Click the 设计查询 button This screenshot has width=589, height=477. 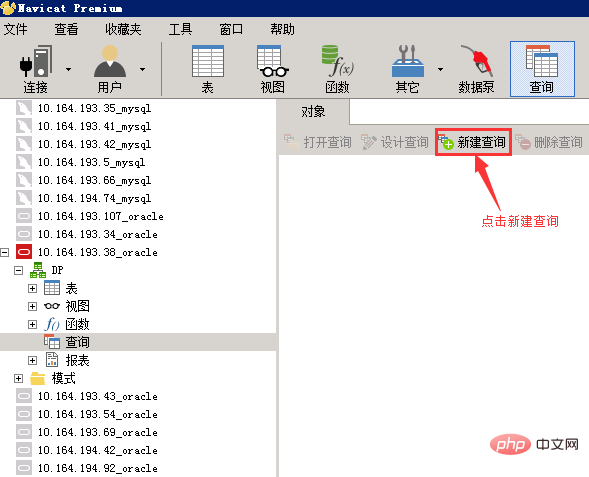tap(395, 142)
